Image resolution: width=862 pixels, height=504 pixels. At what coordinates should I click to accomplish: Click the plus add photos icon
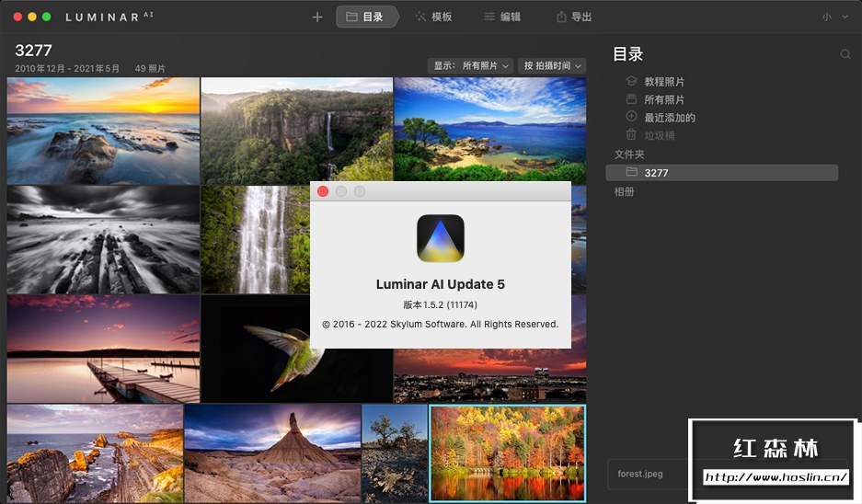317,17
